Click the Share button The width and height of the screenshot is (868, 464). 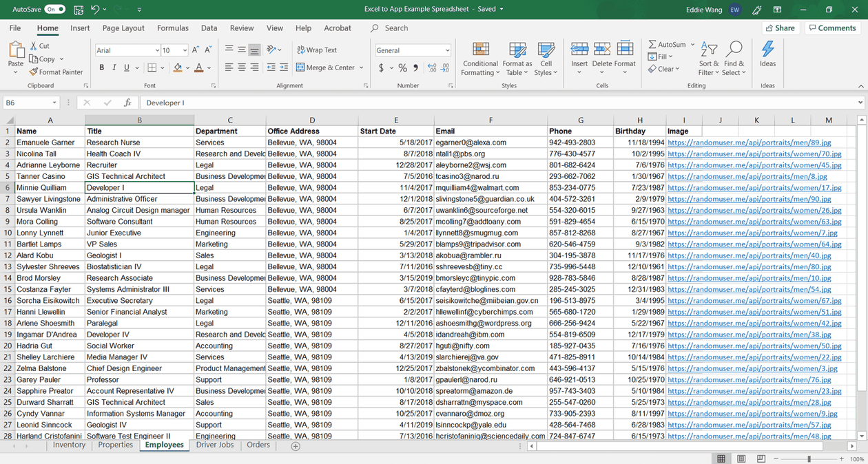(x=780, y=28)
